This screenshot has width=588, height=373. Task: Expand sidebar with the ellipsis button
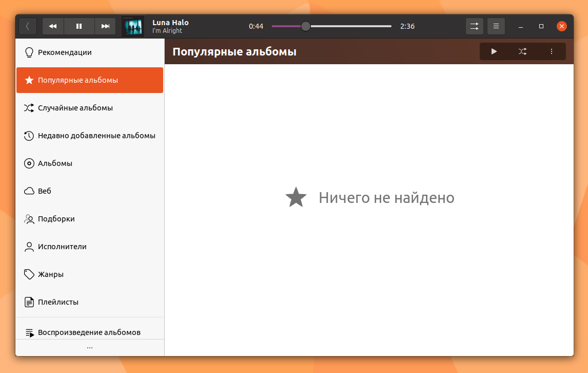[90, 348]
